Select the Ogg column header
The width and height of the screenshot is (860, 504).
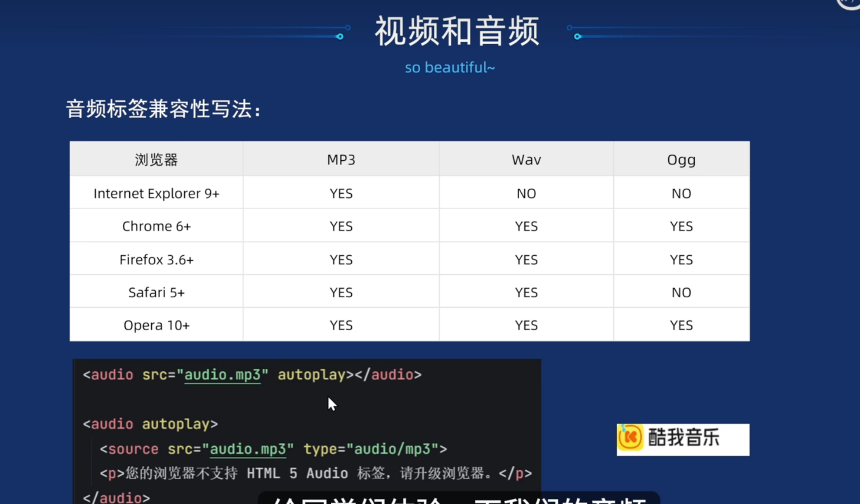tap(681, 160)
